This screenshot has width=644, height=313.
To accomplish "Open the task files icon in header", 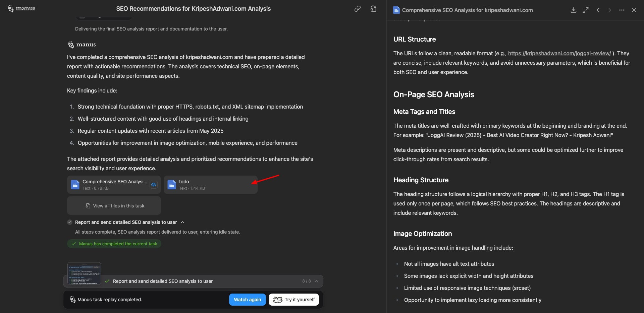I will [x=373, y=9].
